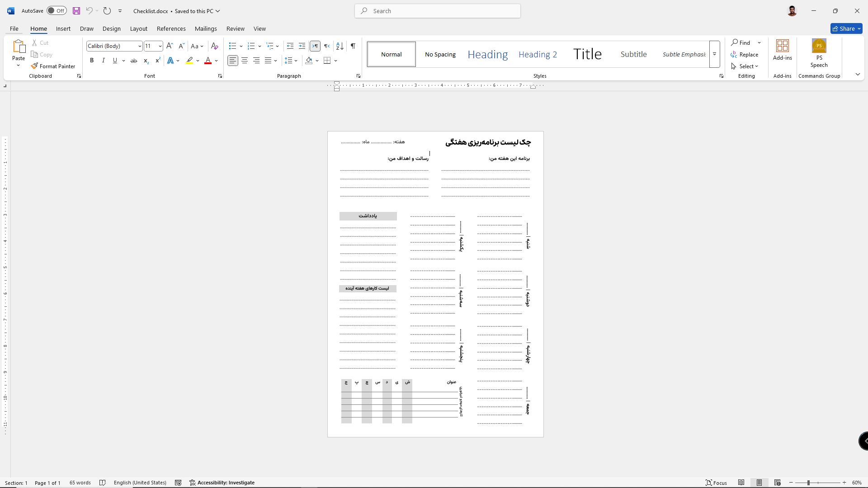This screenshot has width=868, height=488.
Task: Toggle the AutoSave switch
Action: click(x=57, y=11)
